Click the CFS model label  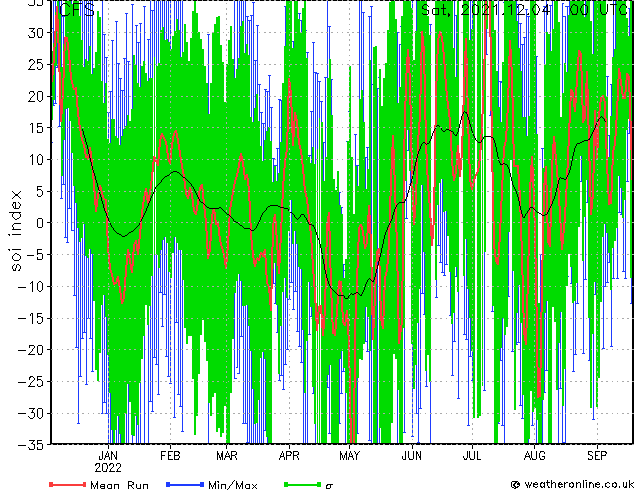77,10
